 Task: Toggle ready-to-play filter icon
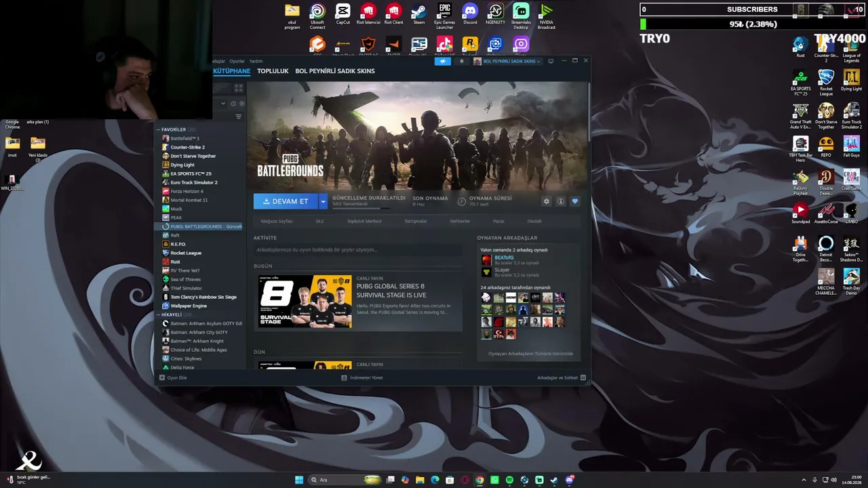click(242, 104)
